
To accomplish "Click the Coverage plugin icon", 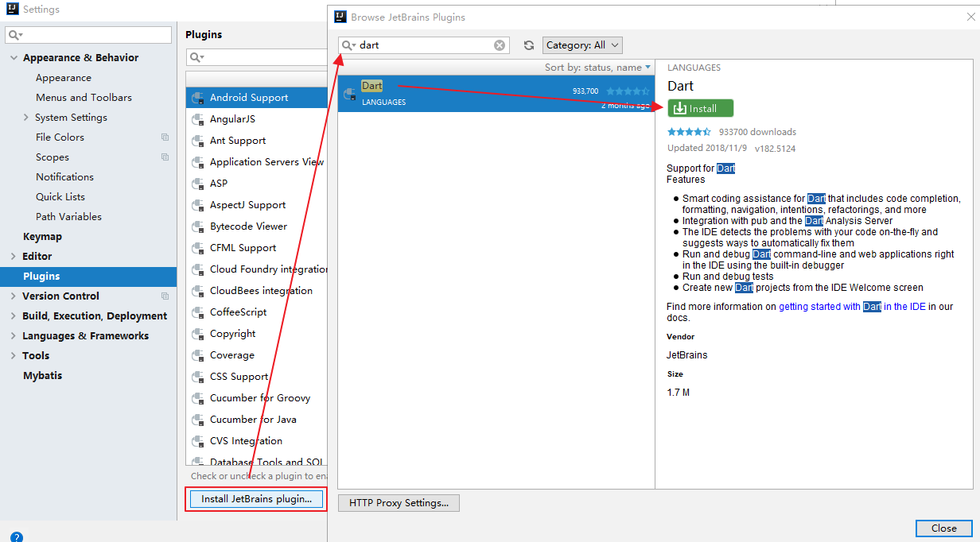I will [x=198, y=355].
